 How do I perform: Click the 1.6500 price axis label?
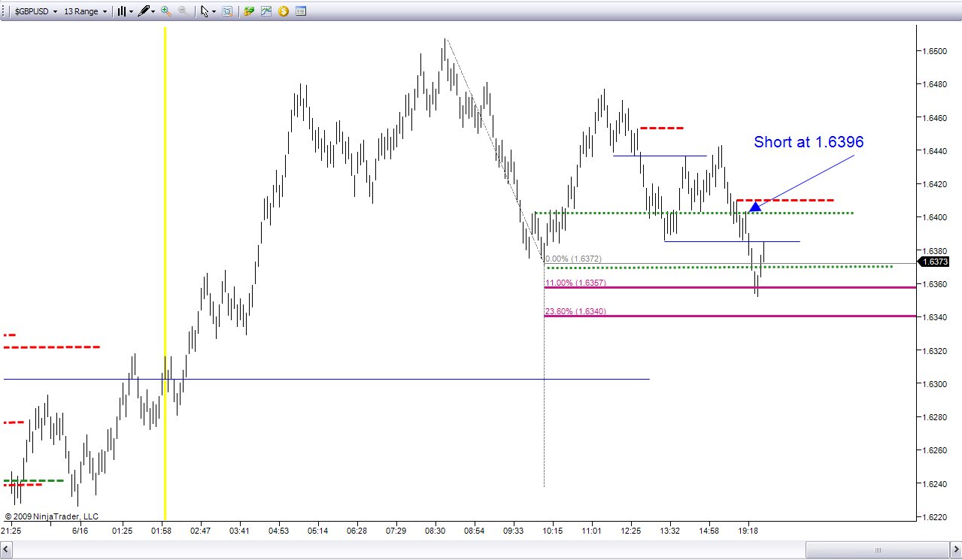(934, 51)
